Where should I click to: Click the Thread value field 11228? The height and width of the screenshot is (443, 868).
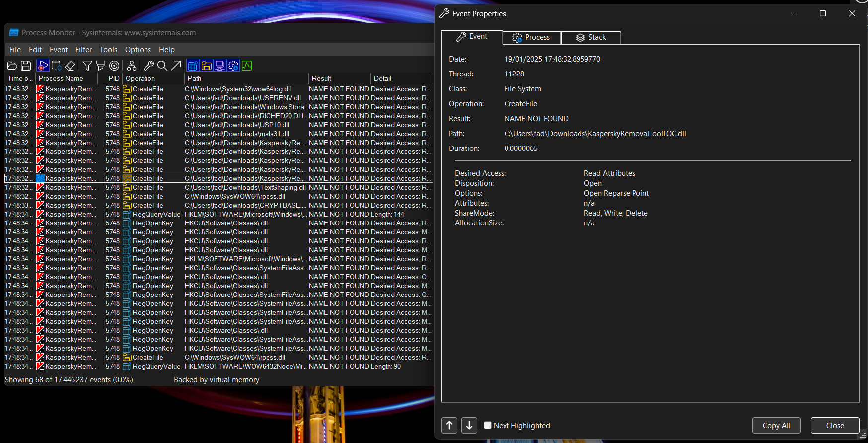pyautogui.click(x=515, y=74)
